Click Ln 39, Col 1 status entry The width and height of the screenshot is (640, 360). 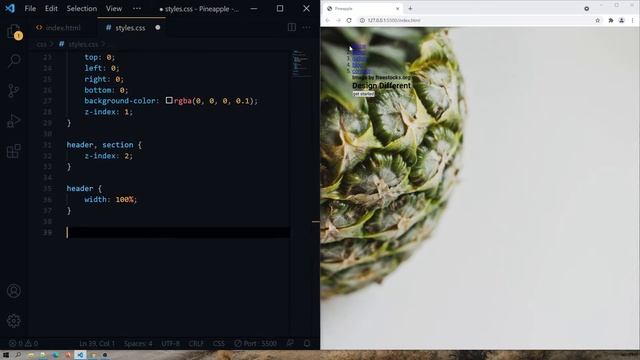97,344
